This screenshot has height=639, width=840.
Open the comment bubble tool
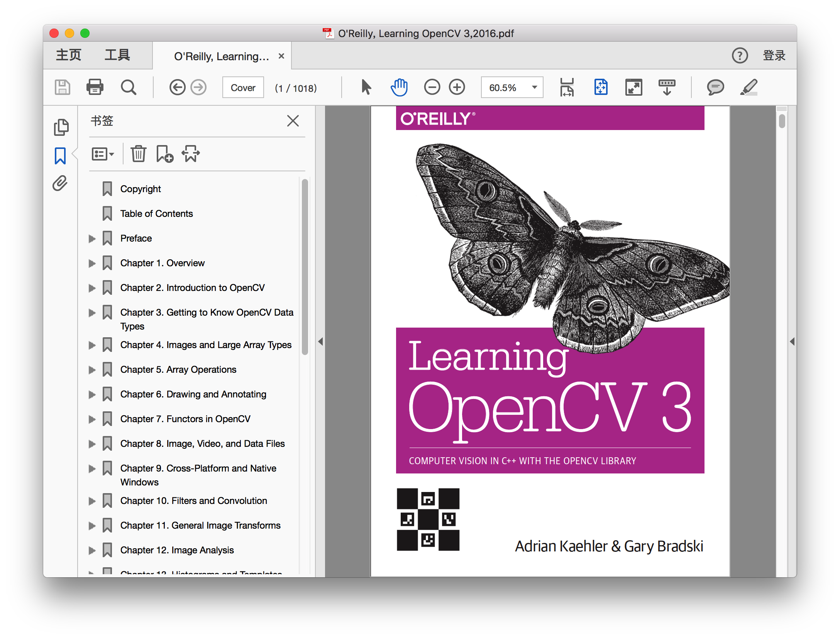715,87
